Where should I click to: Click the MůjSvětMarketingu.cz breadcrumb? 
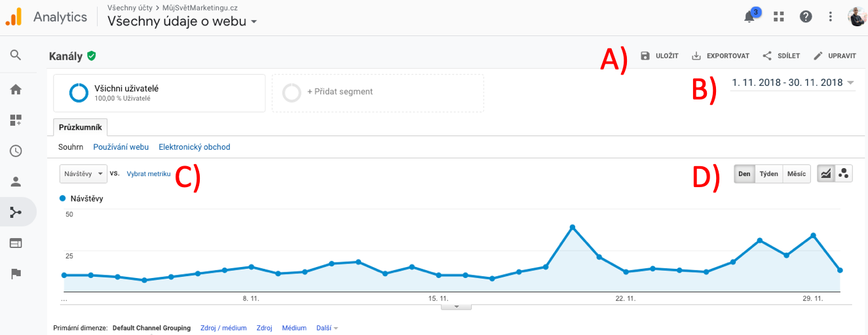click(200, 7)
